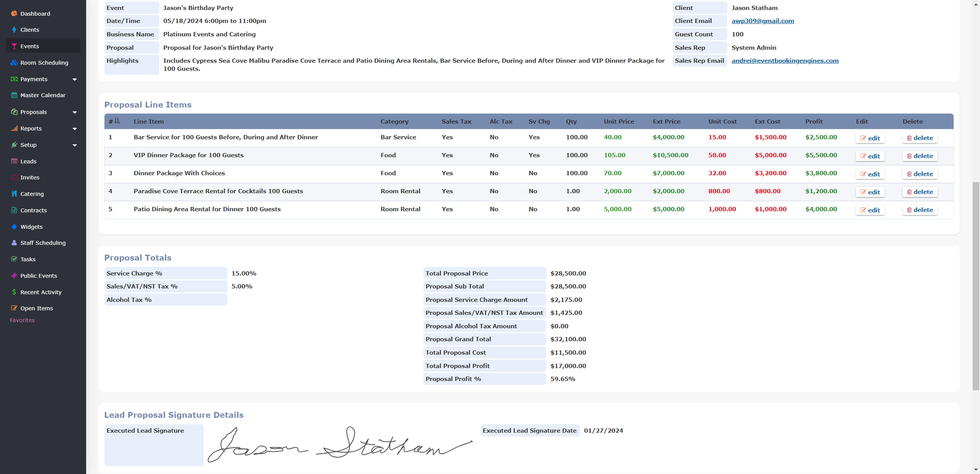Click the Room Scheduling icon
The width and height of the screenshot is (980, 474).
(x=14, y=63)
